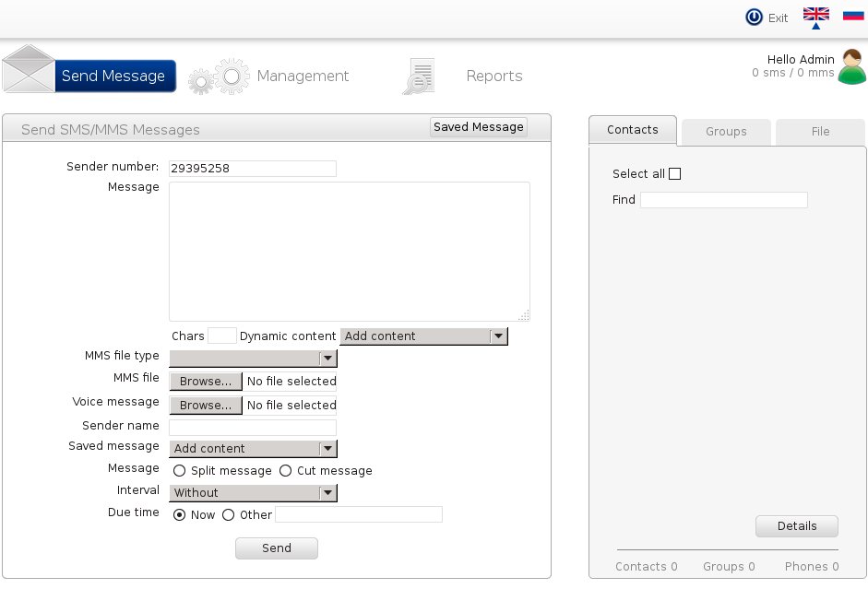Select the Cut message radio button
The width and height of the screenshot is (868, 589).
[286, 471]
